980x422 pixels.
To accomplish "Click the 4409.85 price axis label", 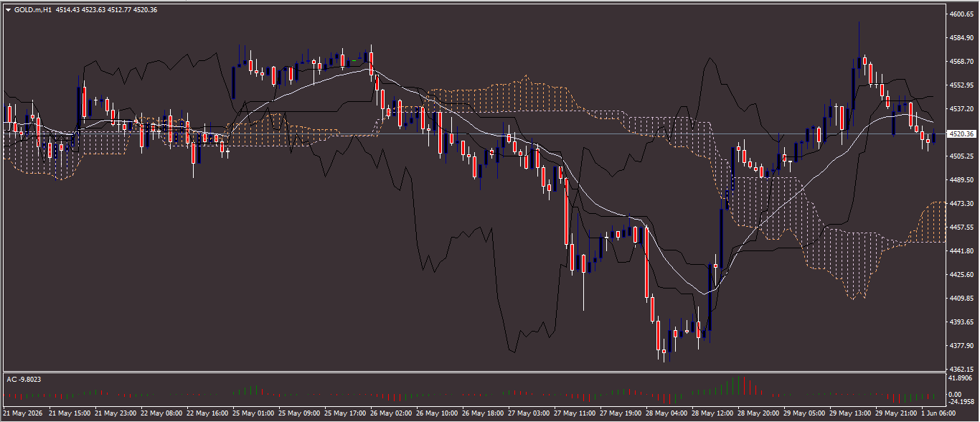I will (x=961, y=299).
